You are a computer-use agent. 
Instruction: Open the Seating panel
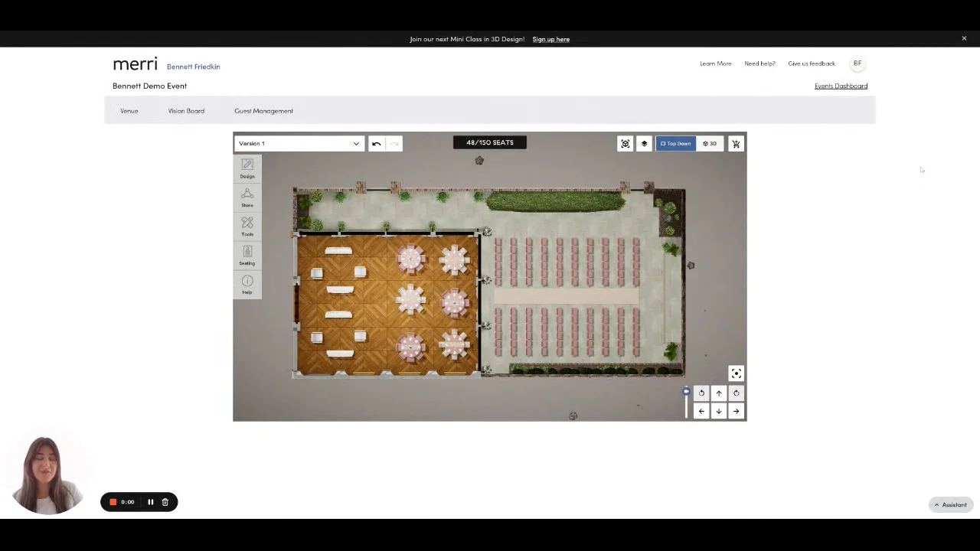point(247,256)
